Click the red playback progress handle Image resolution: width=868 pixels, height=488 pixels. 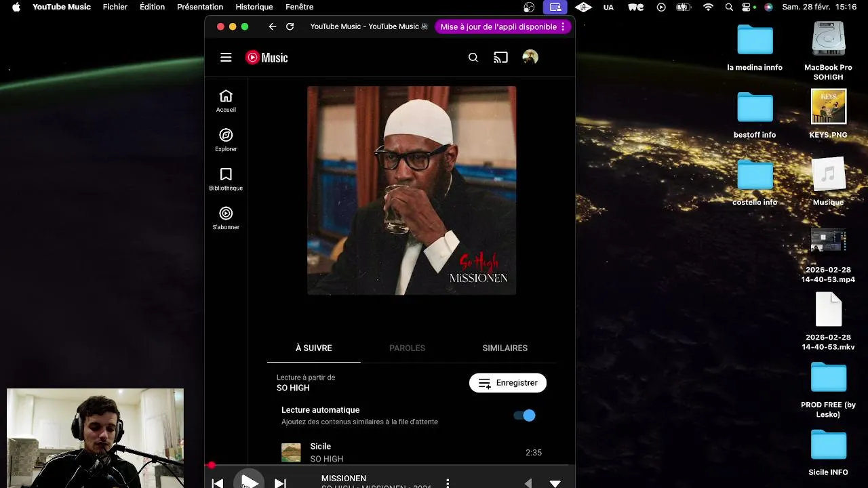coord(212,465)
